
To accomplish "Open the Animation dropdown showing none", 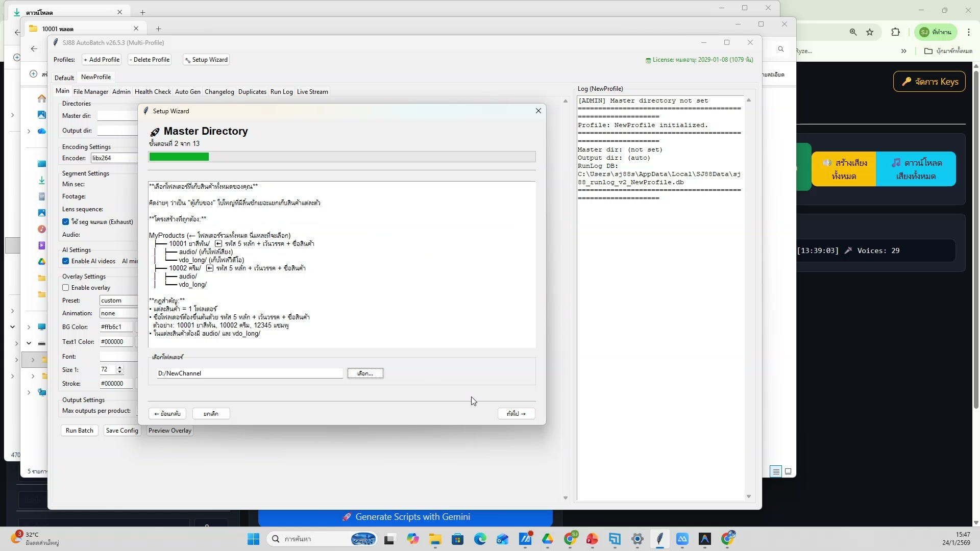I will (x=117, y=313).
